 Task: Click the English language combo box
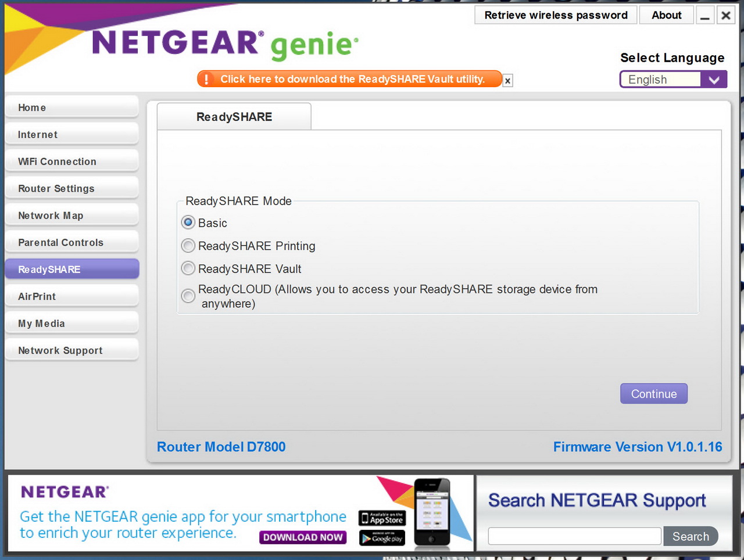pos(673,80)
